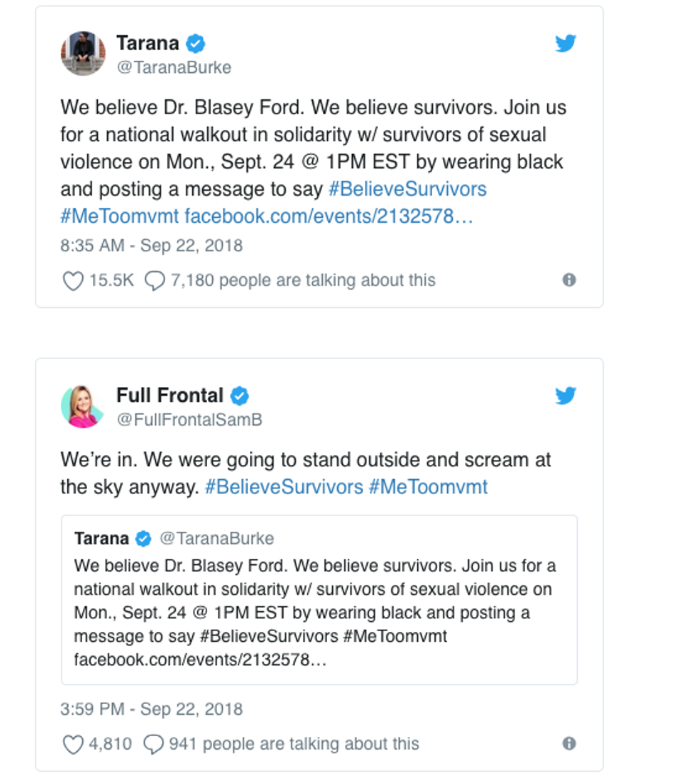
Task: Open the quoted Tarana tweet card
Action: [x=319, y=600]
